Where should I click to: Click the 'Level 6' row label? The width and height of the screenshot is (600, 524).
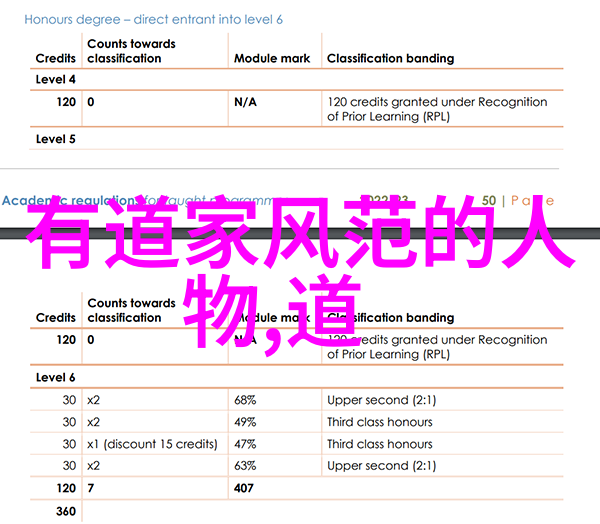[x=56, y=378]
